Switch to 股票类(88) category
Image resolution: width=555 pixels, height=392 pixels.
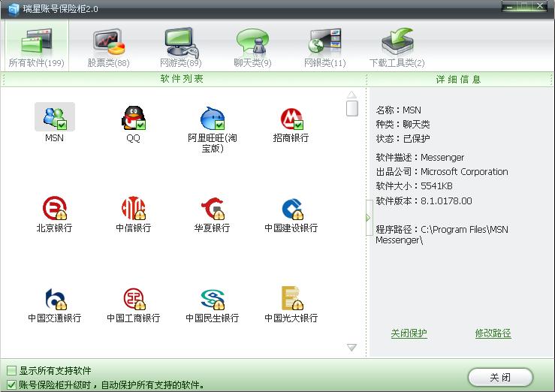(109, 47)
